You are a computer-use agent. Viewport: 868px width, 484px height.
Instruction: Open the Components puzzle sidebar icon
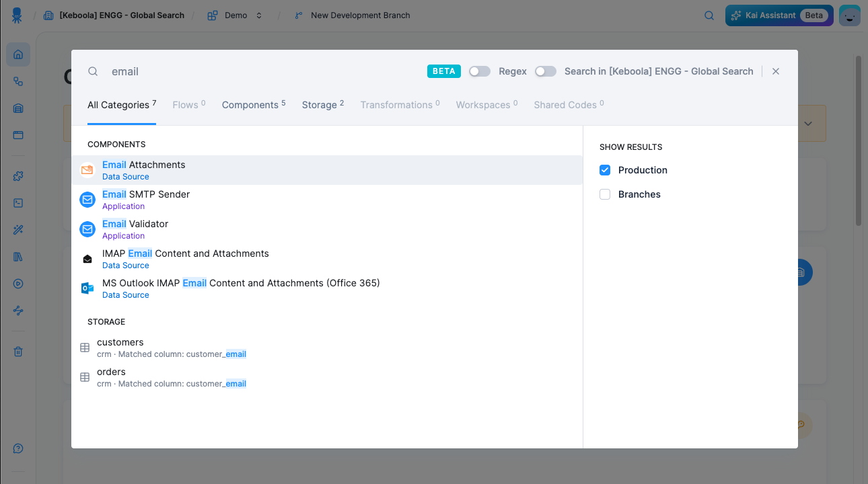(18, 176)
